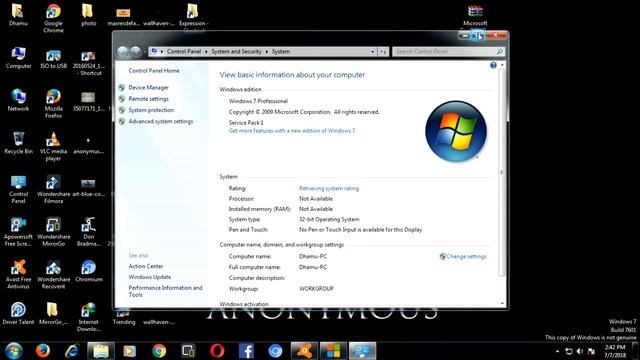
Task: Open Performance Information and Tools
Action: pos(165,291)
